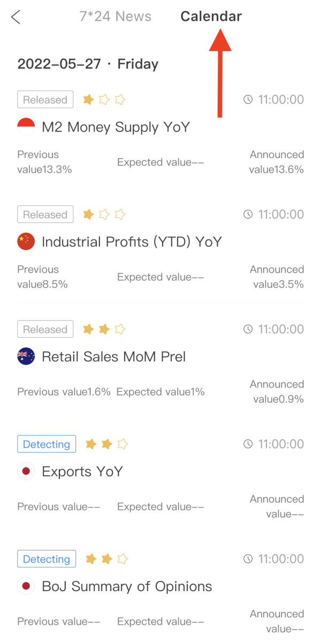Tap the Australia flag icon

tap(26, 356)
